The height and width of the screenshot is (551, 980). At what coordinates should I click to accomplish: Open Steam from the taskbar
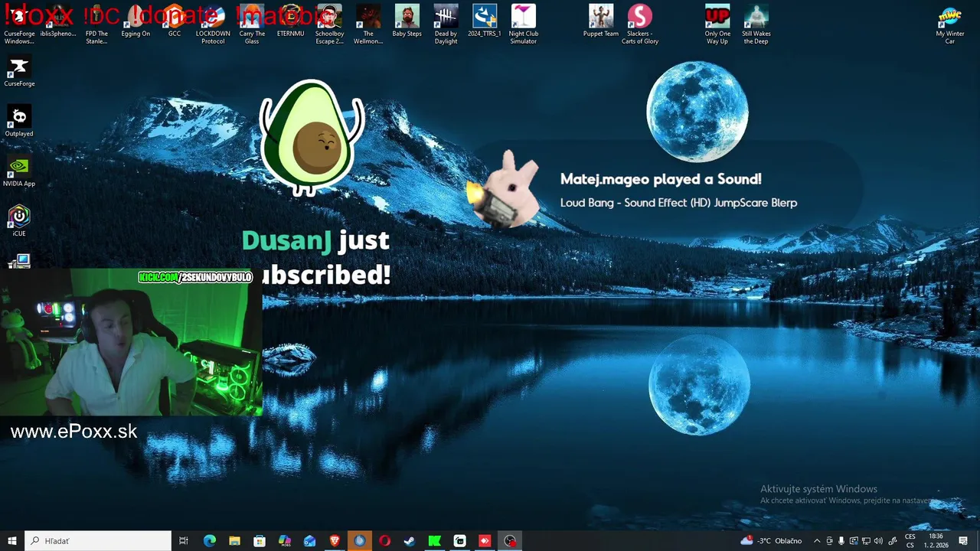(410, 541)
